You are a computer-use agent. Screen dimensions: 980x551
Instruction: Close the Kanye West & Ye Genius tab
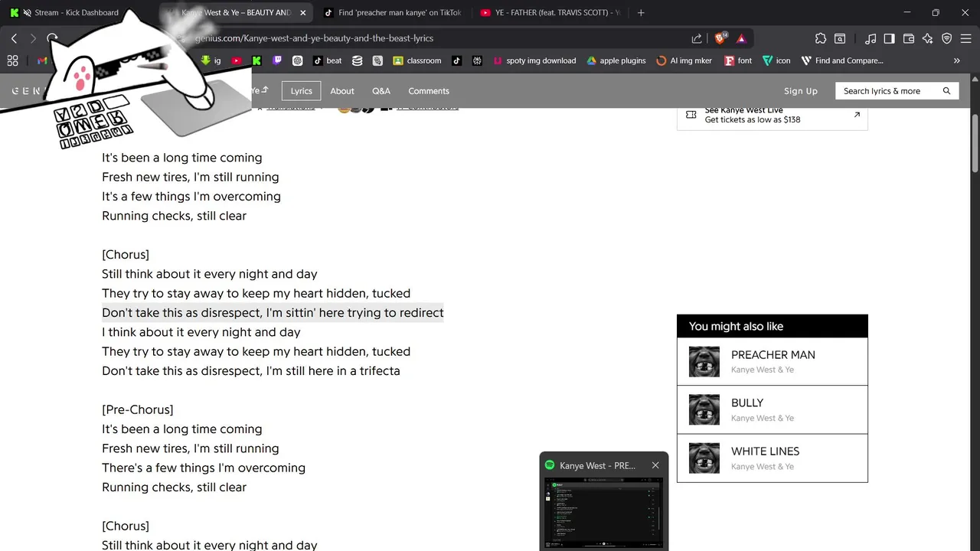(303, 12)
